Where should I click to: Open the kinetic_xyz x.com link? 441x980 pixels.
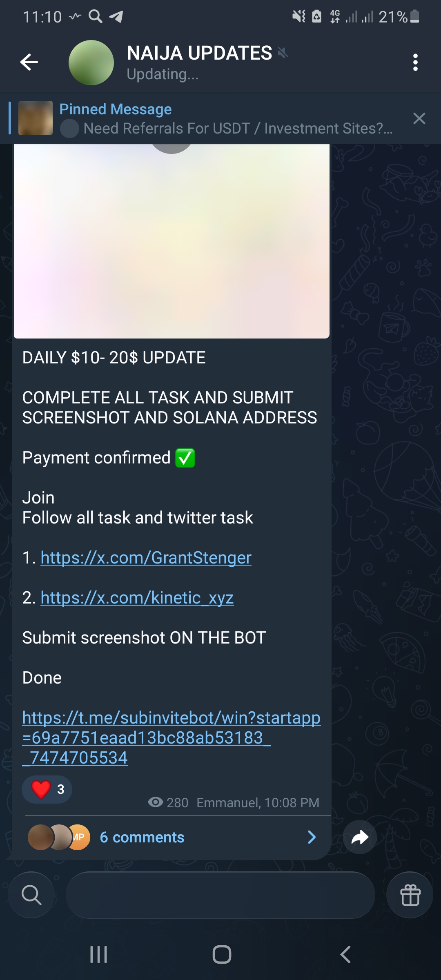tap(137, 598)
